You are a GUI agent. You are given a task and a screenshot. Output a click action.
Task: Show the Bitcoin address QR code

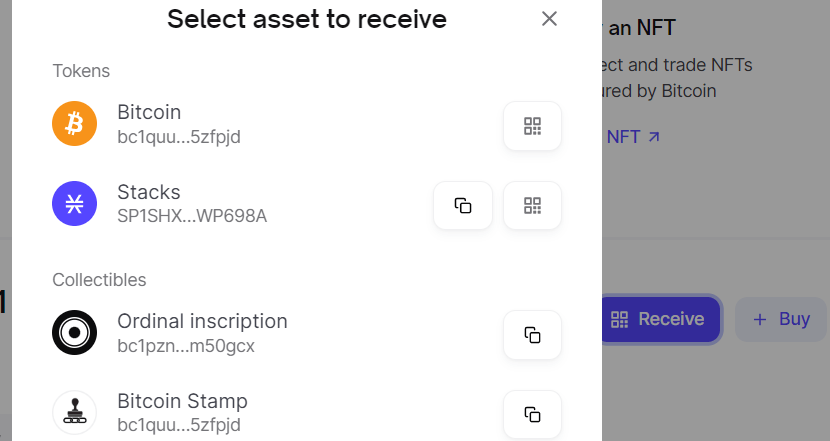point(532,126)
